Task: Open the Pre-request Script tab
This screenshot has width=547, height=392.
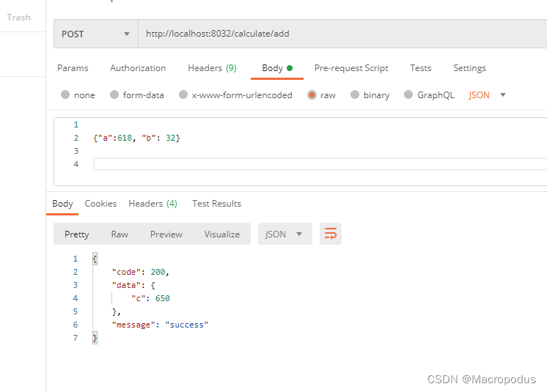Action: tap(351, 68)
